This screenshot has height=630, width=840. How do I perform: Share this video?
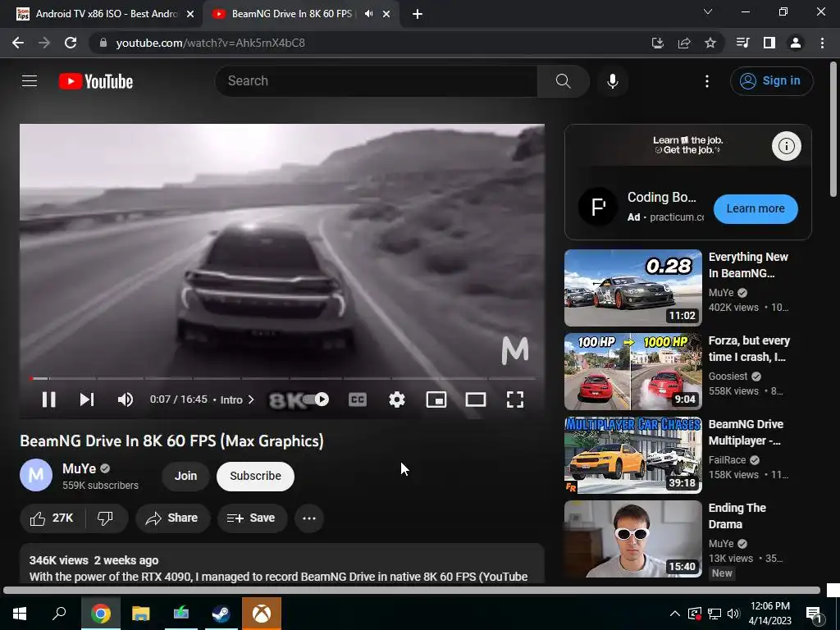click(x=172, y=518)
